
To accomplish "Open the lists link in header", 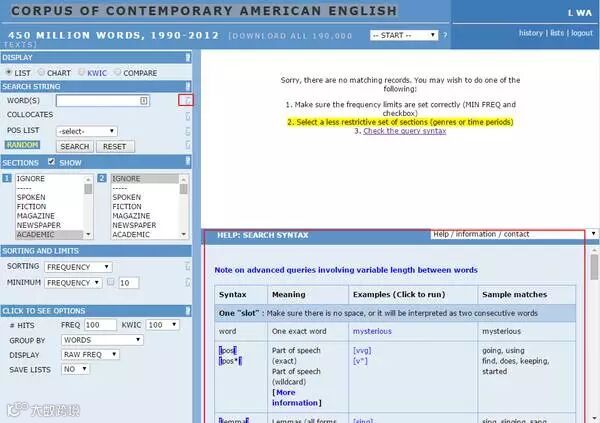I will click(557, 33).
